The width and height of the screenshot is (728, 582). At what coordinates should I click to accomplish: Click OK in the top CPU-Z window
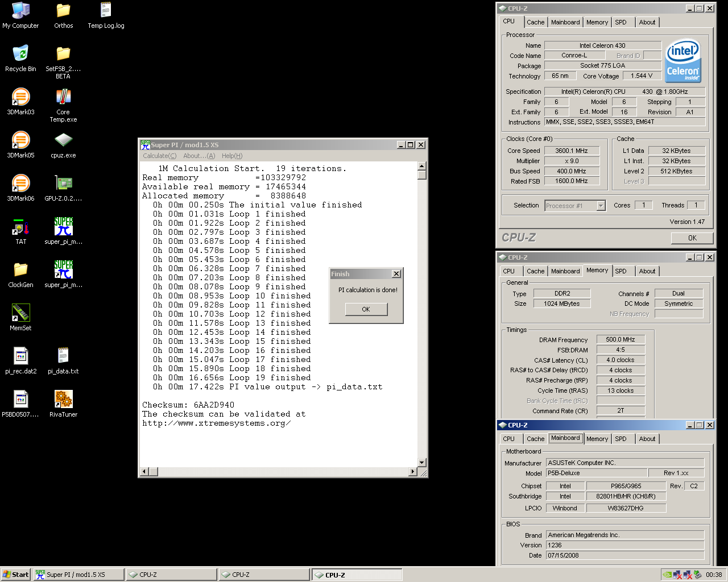(x=692, y=238)
